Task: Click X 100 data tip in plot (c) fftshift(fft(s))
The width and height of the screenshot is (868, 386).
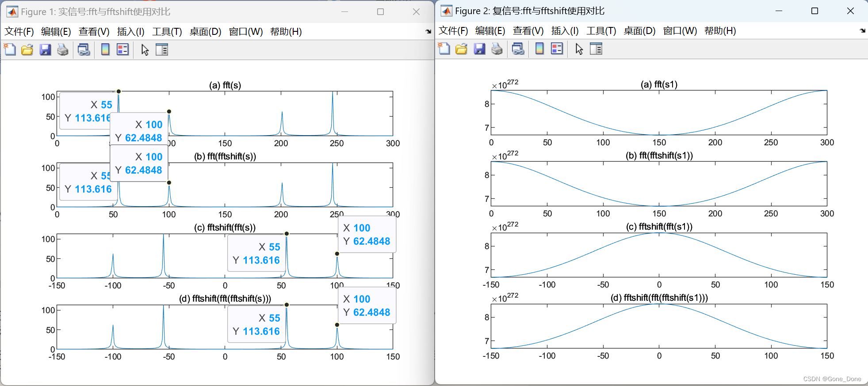Action: pyautogui.click(x=367, y=235)
